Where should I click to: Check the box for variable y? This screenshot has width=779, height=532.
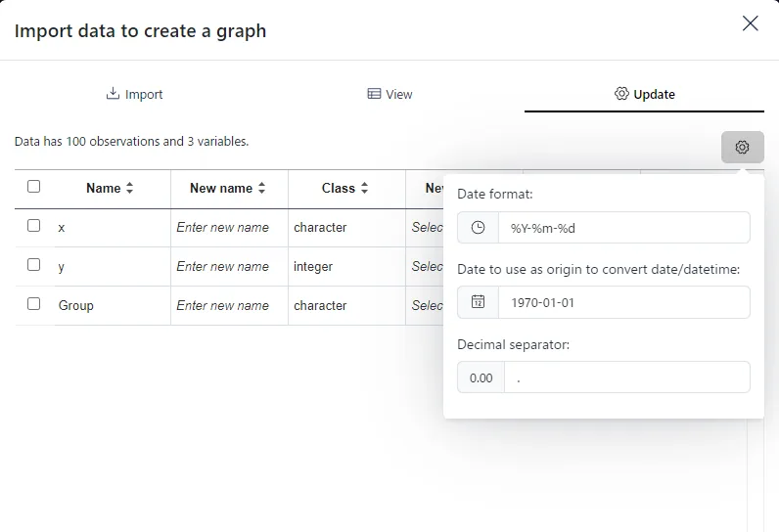(34, 264)
